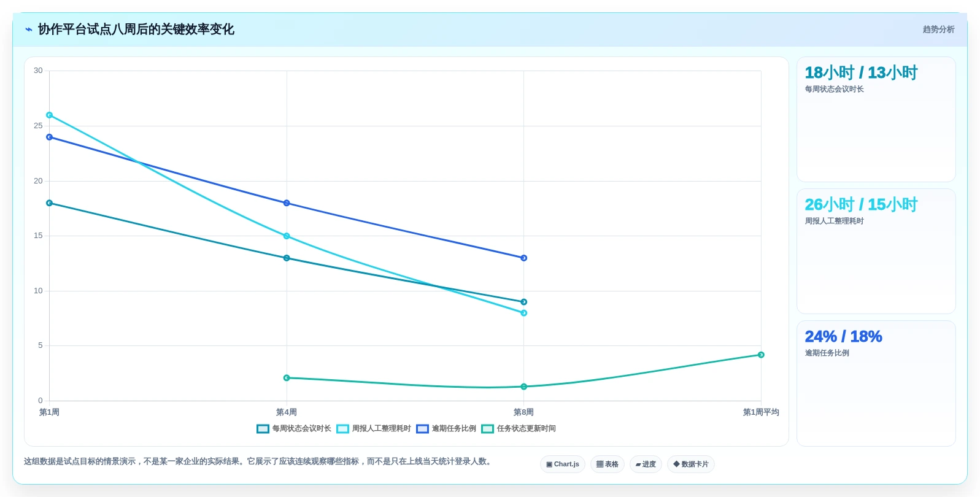
Task: Click the 进度 tag chip
Action: click(x=646, y=464)
